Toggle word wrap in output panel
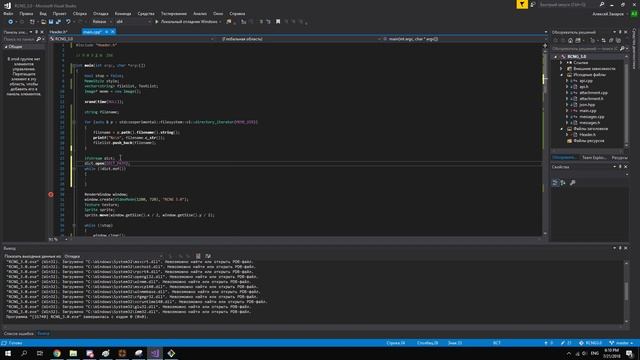The image size is (640, 360). pyautogui.click(x=208, y=256)
